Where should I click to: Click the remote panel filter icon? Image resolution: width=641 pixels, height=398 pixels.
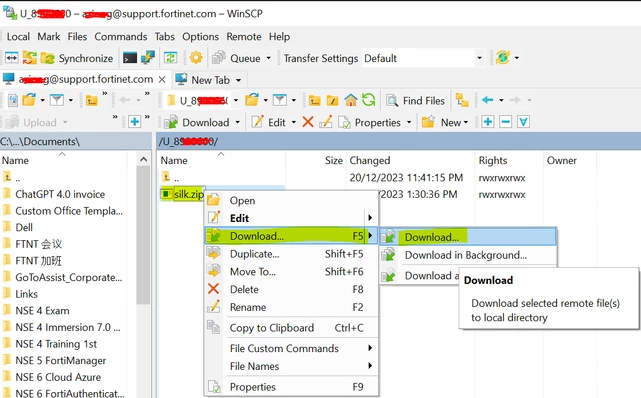(x=280, y=100)
